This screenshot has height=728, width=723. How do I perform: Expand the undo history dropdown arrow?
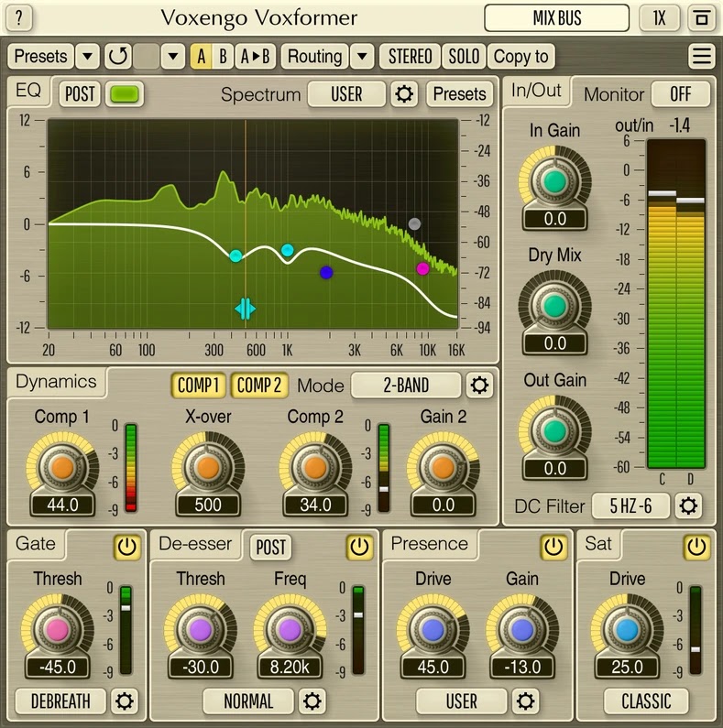click(x=173, y=56)
